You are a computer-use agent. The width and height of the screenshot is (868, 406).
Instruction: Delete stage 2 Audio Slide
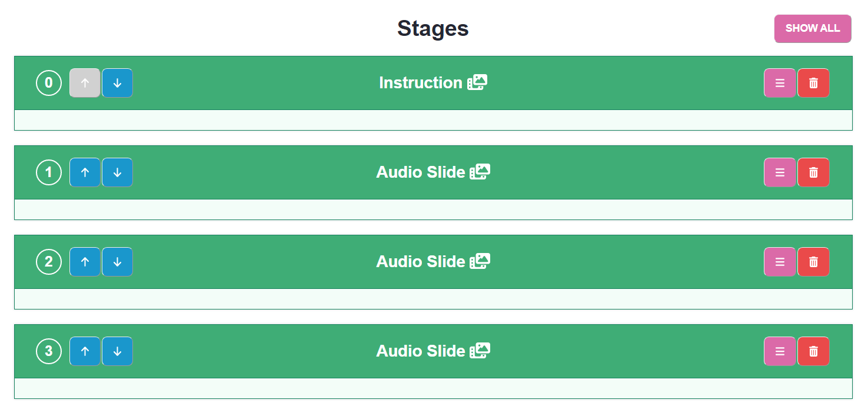tap(813, 262)
